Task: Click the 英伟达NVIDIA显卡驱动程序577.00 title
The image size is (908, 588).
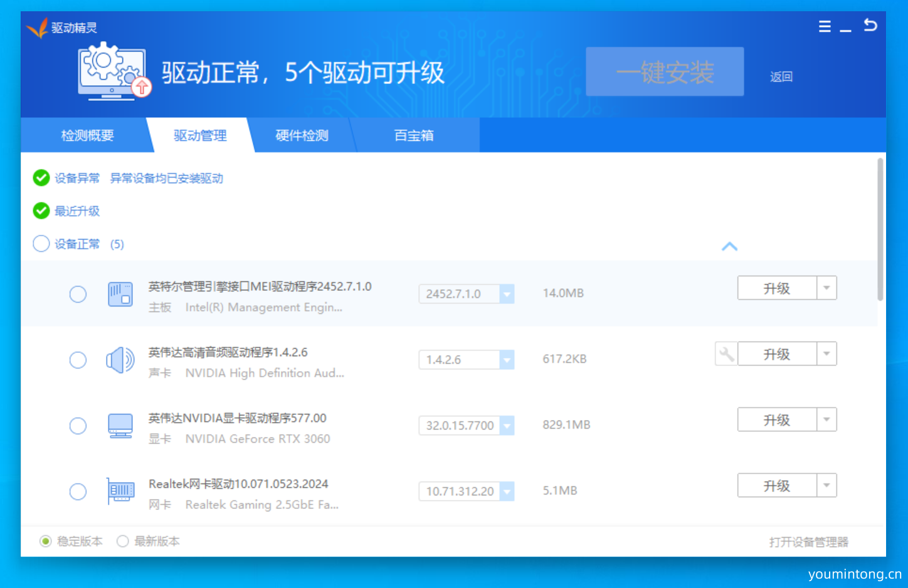Action: (238, 417)
